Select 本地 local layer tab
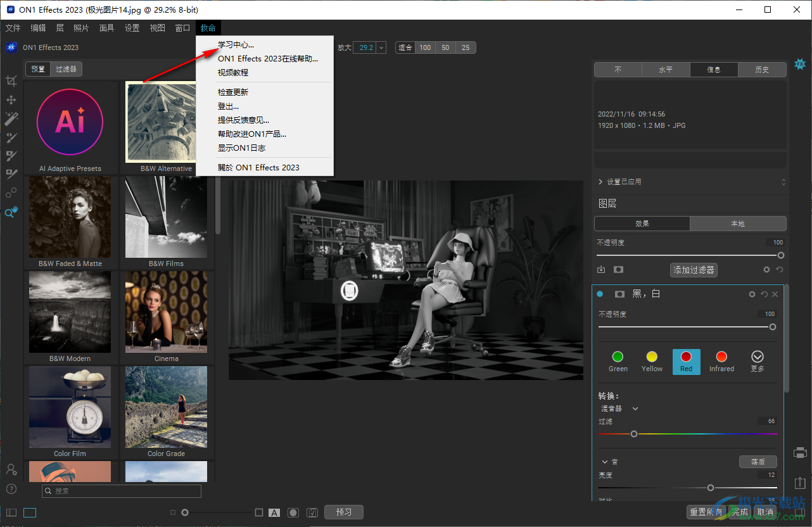 pyautogui.click(x=738, y=224)
